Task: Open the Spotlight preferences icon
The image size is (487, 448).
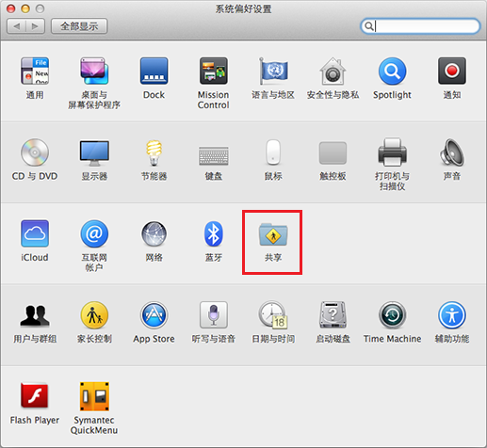Action: [392, 71]
